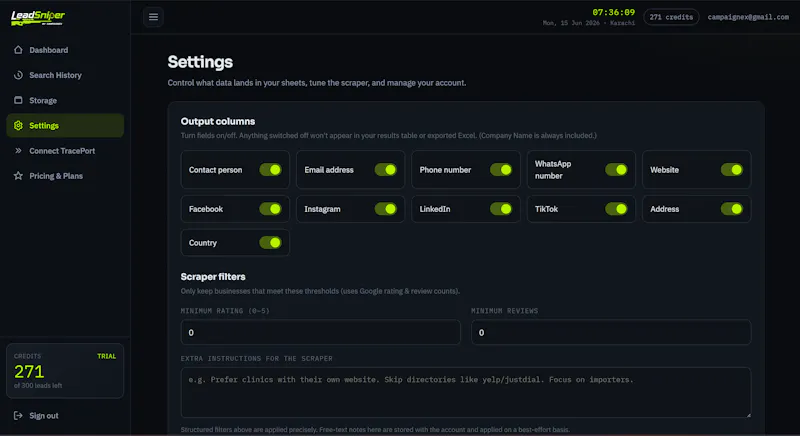
Task: Click the Settings page title
Action: point(200,62)
